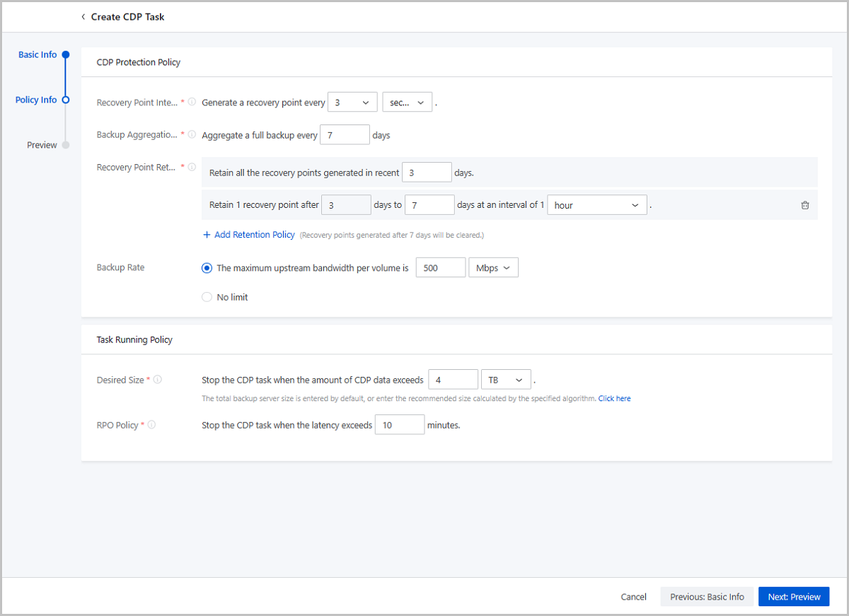Select maximum upstream bandwidth radio option

tap(207, 268)
